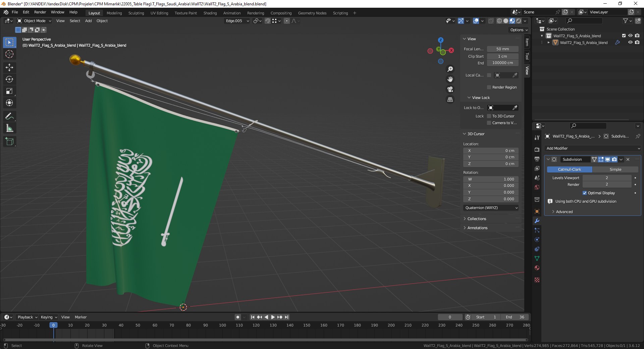The width and height of the screenshot is (644, 349).
Task: Expand the Collections panel
Action: coord(477,219)
